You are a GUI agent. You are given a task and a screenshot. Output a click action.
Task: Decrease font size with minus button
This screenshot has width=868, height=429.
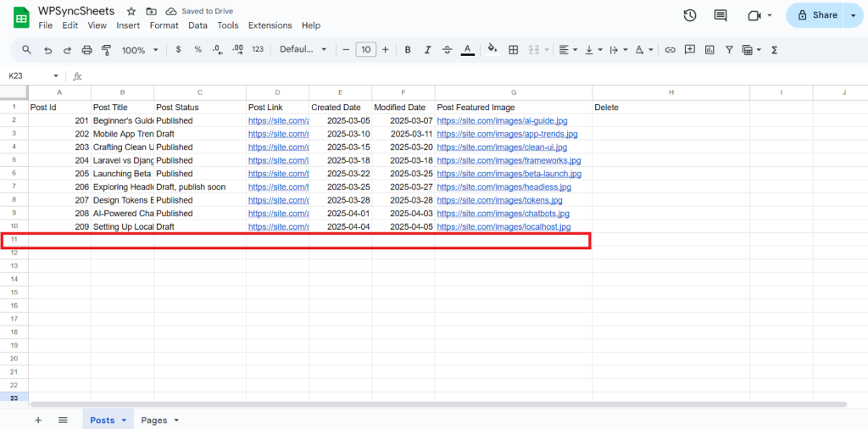click(346, 50)
